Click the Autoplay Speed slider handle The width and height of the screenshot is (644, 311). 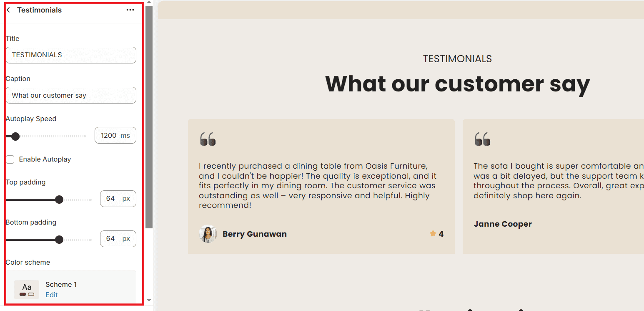tap(15, 136)
